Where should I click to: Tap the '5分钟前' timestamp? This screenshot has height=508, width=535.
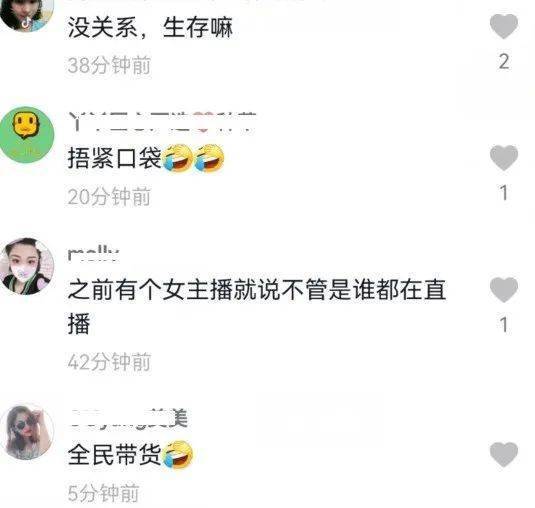pyautogui.click(x=103, y=493)
